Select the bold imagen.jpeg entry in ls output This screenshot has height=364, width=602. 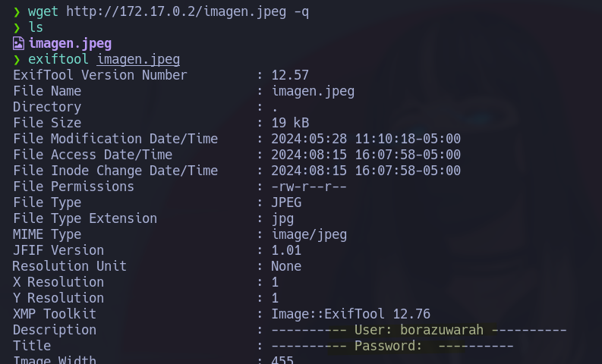coord(70,43)
